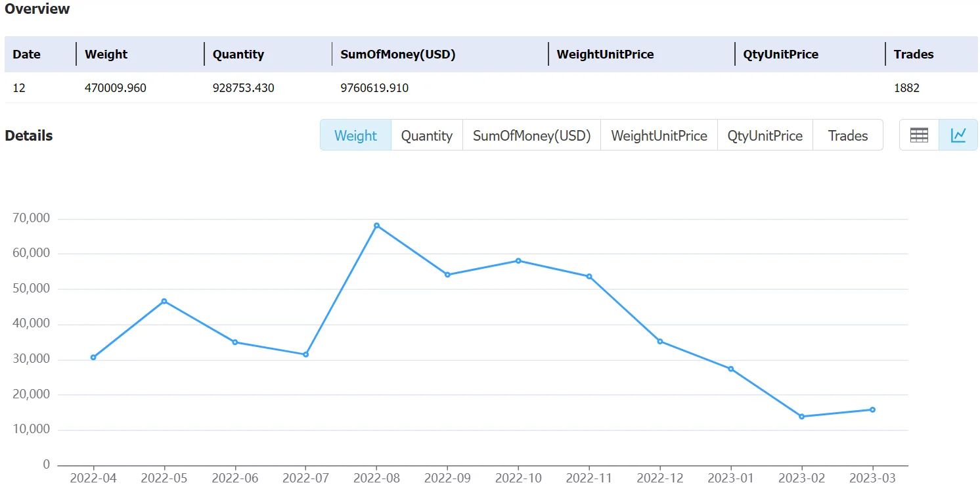
Task: Click the 2022-08 peak data point
Action: coord(376,225)
